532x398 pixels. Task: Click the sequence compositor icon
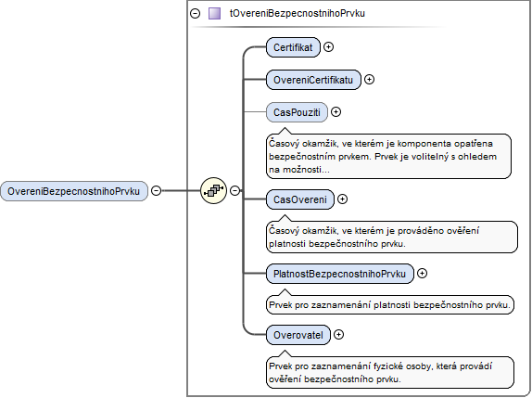(213, 190)
